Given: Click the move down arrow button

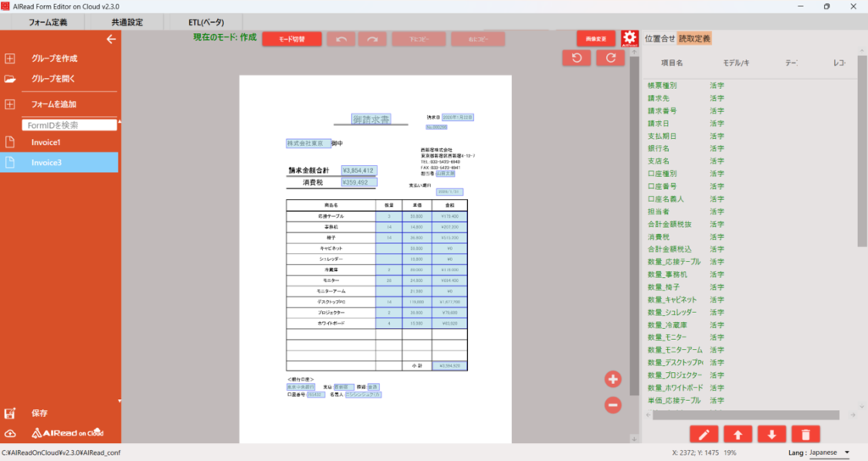Looking at the screenshot, I should point(771,434).
